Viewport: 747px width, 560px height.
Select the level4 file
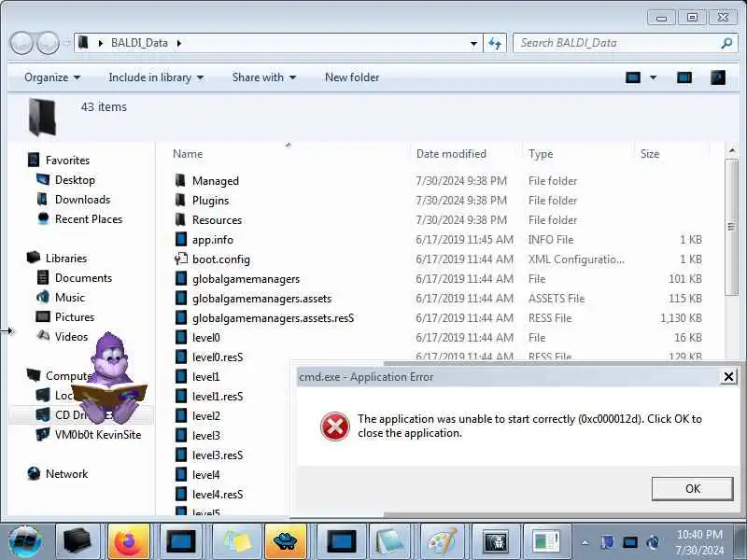205,475
